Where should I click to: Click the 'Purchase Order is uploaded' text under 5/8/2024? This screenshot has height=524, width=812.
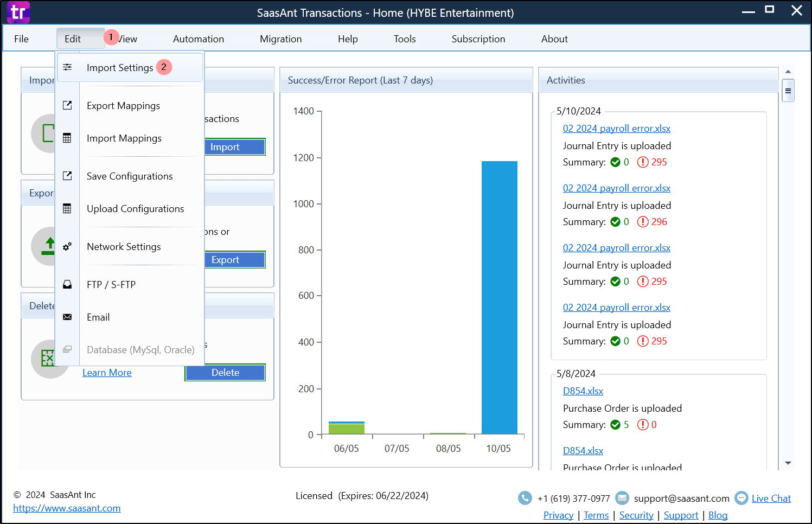coord(622,408)
